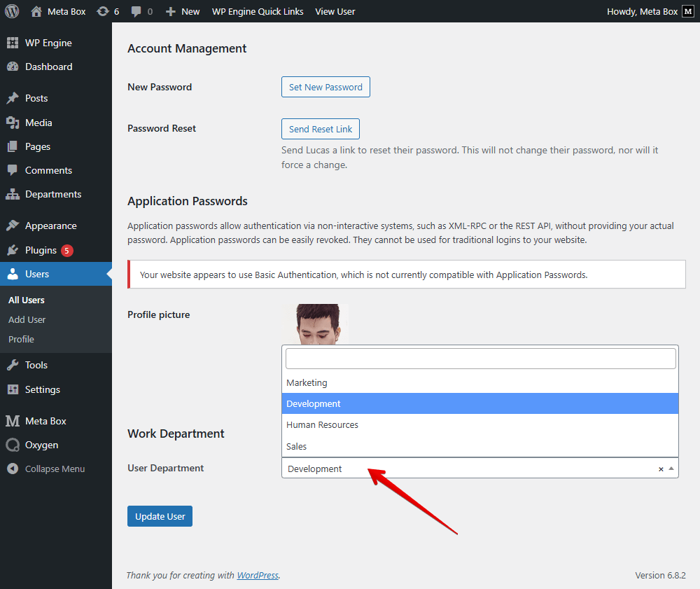Open WP Engine Quick Links
Viewport: 700px width, 589px height.
[x=257, y=11]
